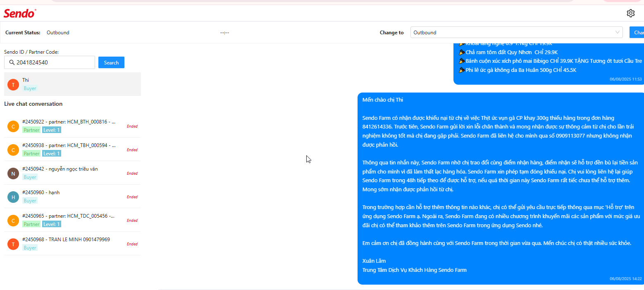Click the 'Mến chào chị Thi' message bubble
The image size is (644, 290).
[501, 188]
